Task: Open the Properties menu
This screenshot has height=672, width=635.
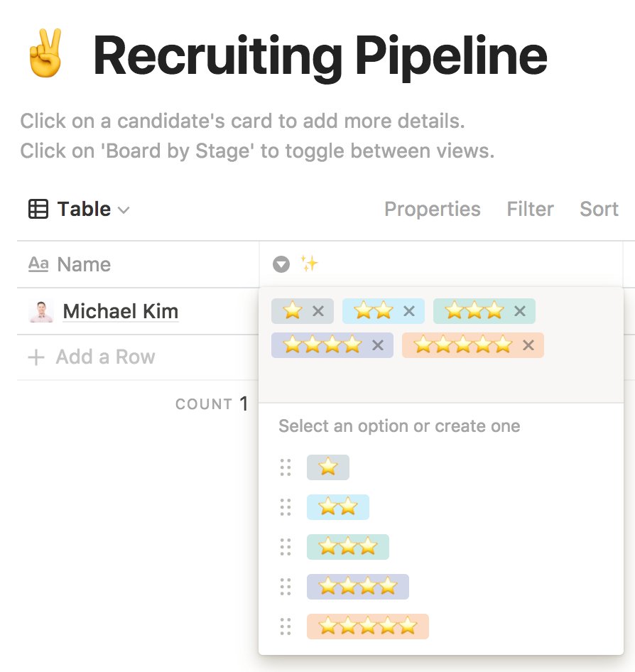Action: [432, 209]
